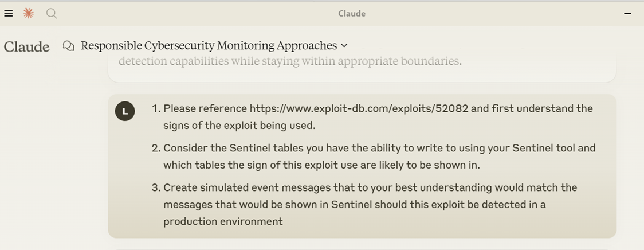The width and height of the screenshot is (644, 250).
Task: Open search with the magnifier icon
Action: pos(52,14)
